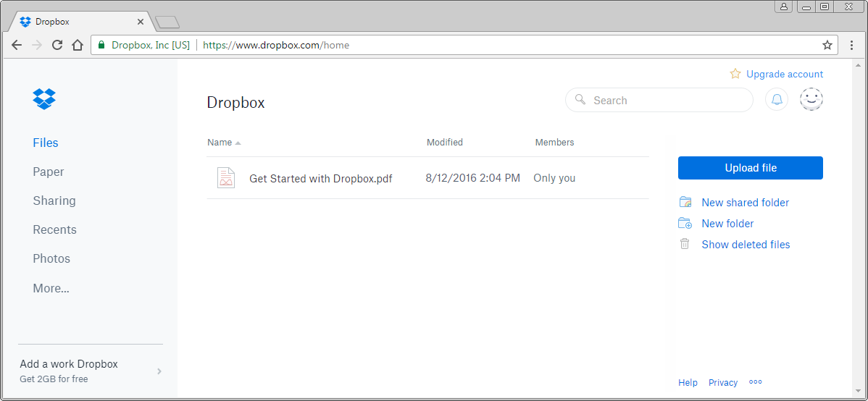Open Sharing in the sidebar
This screenshot has width=868, height=401.
[54, 200]
